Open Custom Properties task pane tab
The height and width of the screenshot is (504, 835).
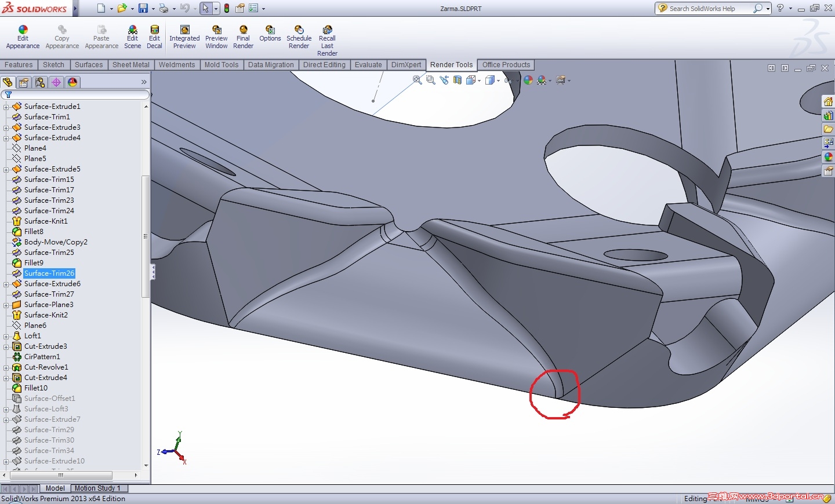point(829,170)
